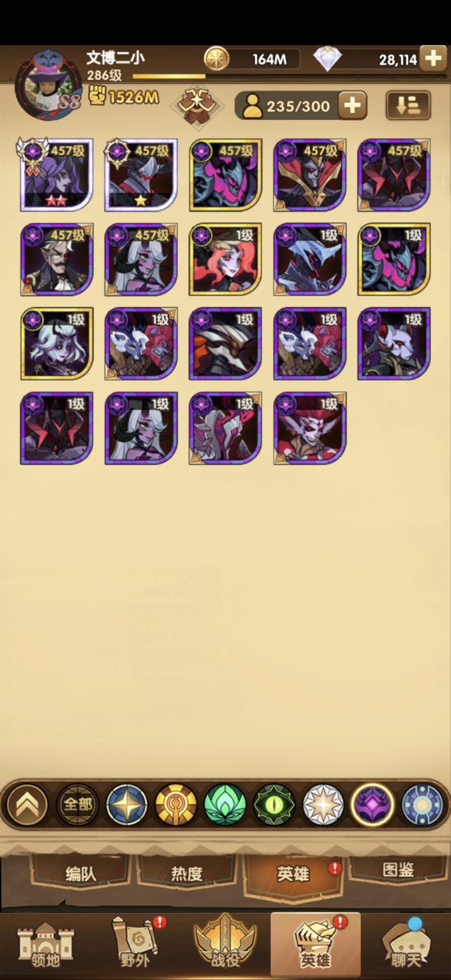Open the crossed-star badge icon
451x980 pixels.
tap(197, 105)
